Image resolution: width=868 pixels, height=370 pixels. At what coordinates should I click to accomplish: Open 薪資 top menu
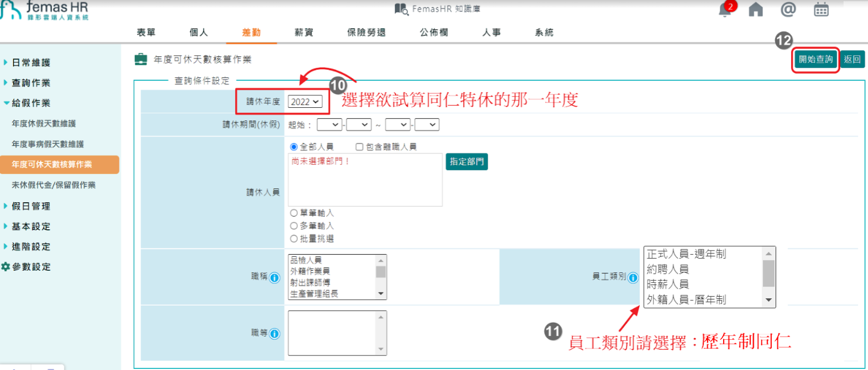point(304,32)
